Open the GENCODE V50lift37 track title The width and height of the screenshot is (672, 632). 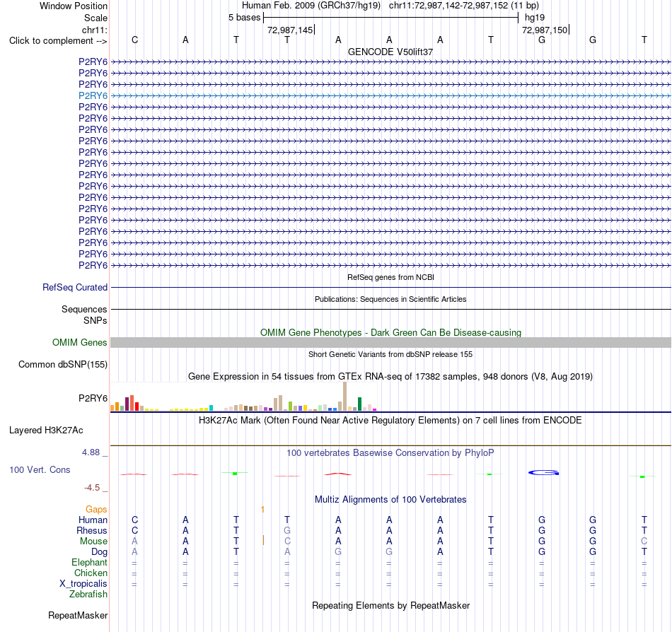pos(390,52)
